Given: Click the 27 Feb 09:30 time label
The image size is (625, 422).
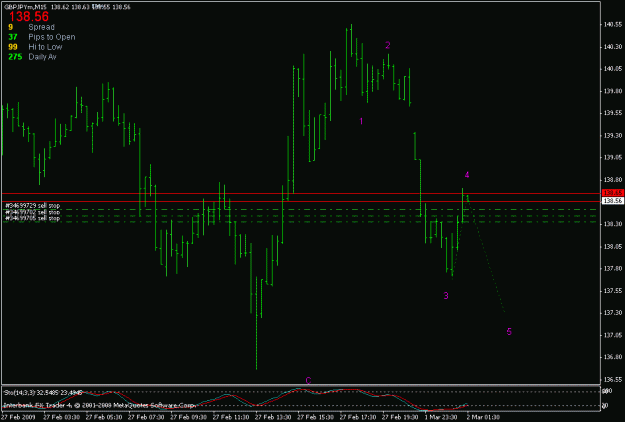Looking at the screenshot, I should [x=188, y=417].
